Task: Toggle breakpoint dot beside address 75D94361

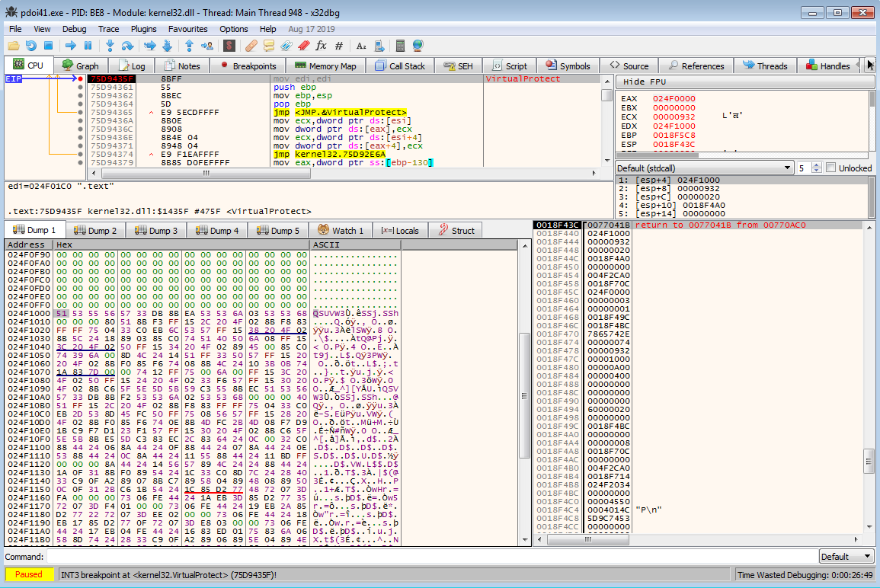Action: 81,88
